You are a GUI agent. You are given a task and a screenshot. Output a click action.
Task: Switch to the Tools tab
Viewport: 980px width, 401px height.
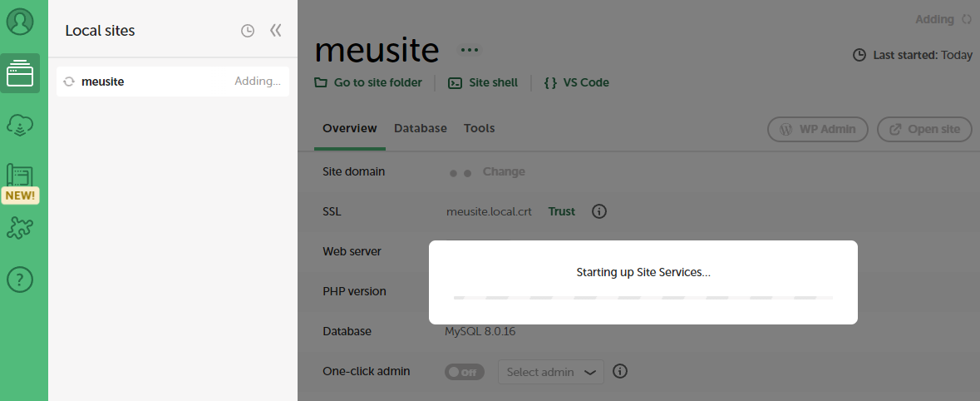480,128
